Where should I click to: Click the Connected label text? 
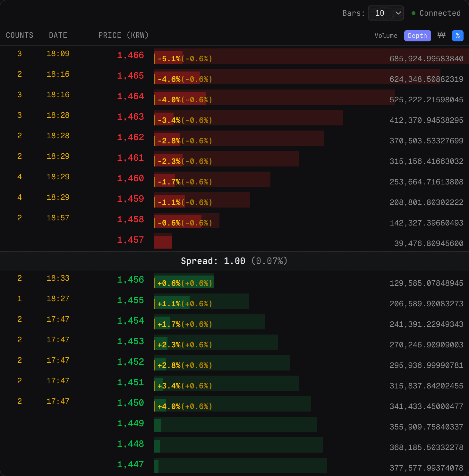pos(440,13)
